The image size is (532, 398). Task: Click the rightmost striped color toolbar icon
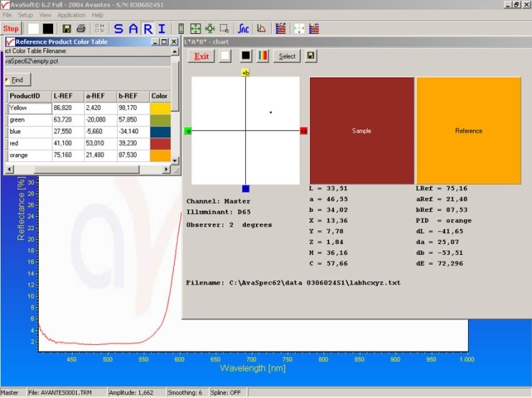(314, 29)
